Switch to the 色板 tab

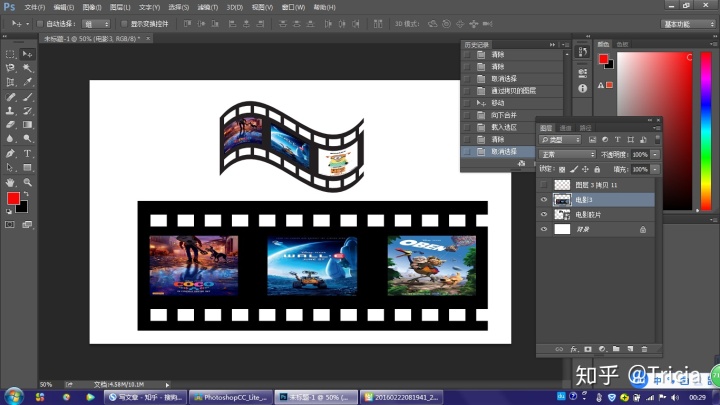pyautogui.click(x=623, y=45)
